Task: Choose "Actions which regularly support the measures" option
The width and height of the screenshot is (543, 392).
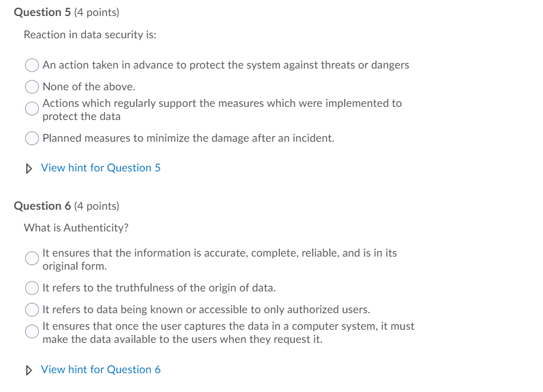Action: [x=32, y=109]
